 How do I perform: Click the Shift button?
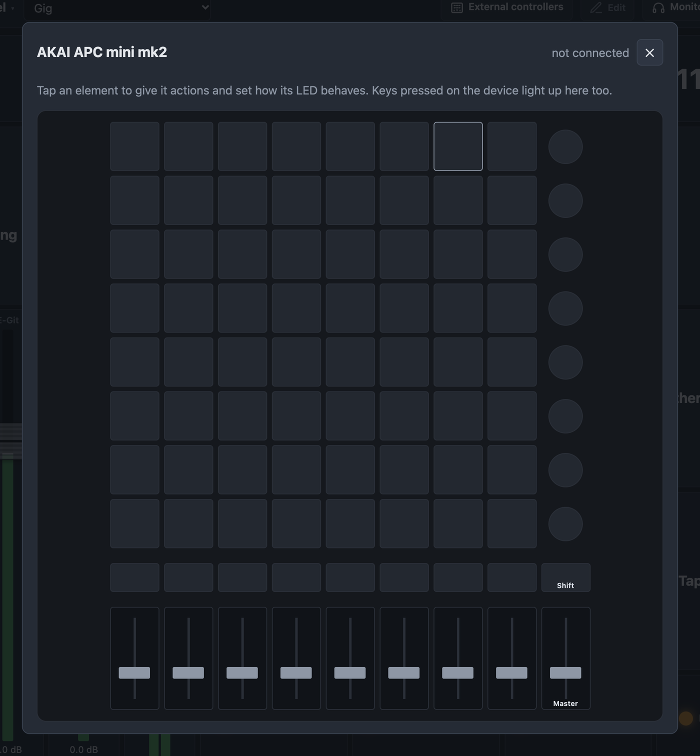pos(565,577)
